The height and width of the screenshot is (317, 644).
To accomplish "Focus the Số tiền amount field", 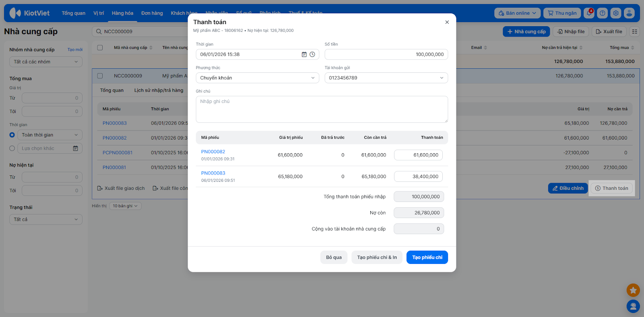I will [x=386, y=54].
